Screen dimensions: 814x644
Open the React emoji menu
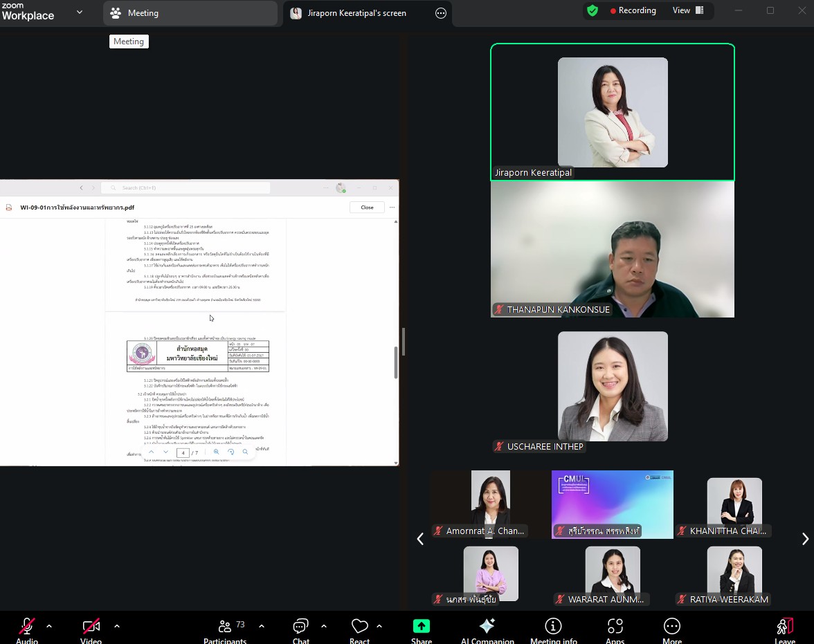point(359,629)
